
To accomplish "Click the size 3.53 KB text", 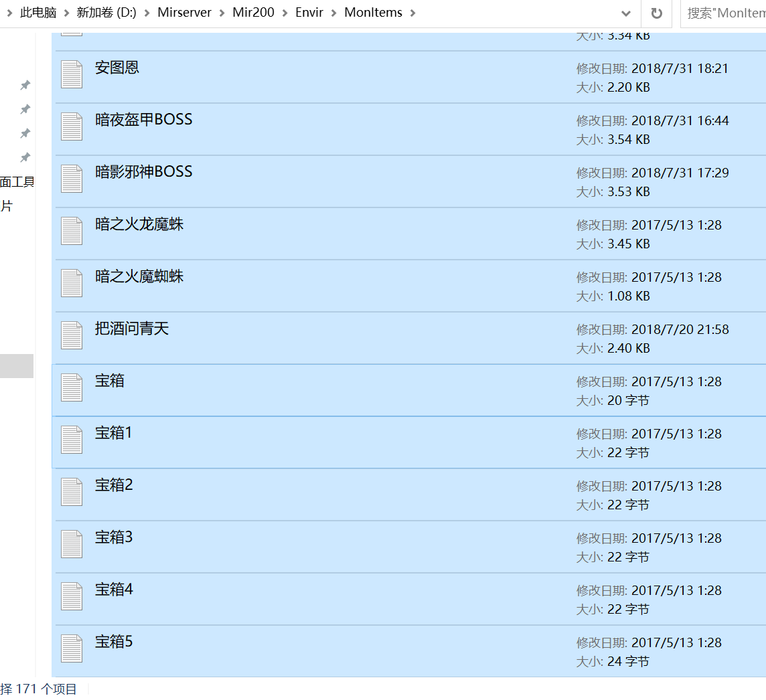I will pos(628,192).
